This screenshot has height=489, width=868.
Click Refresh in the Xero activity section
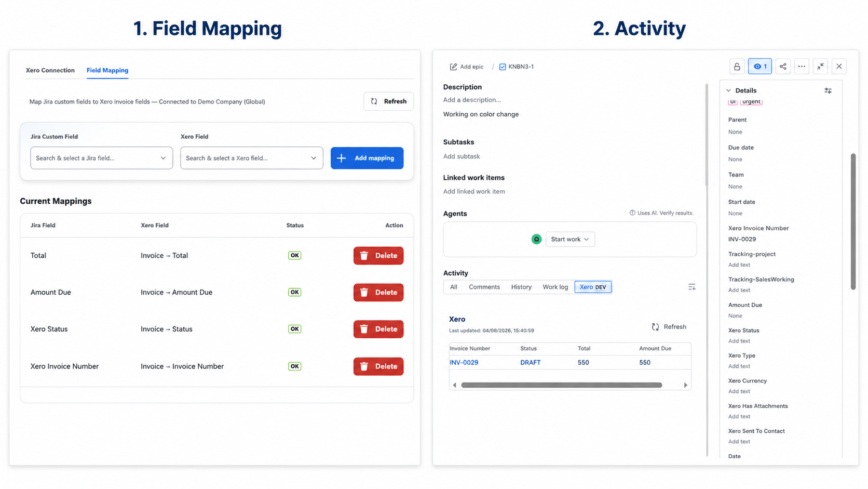pyautogui.click(x=669, y=327)
